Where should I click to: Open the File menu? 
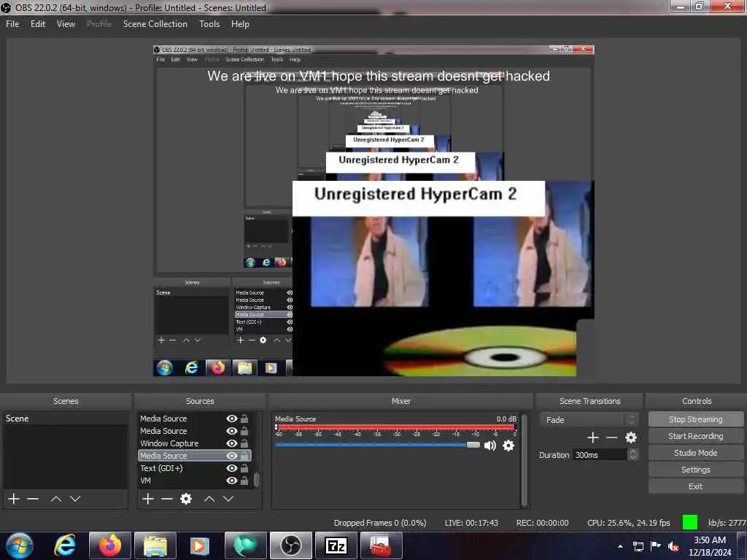point(12,24)
